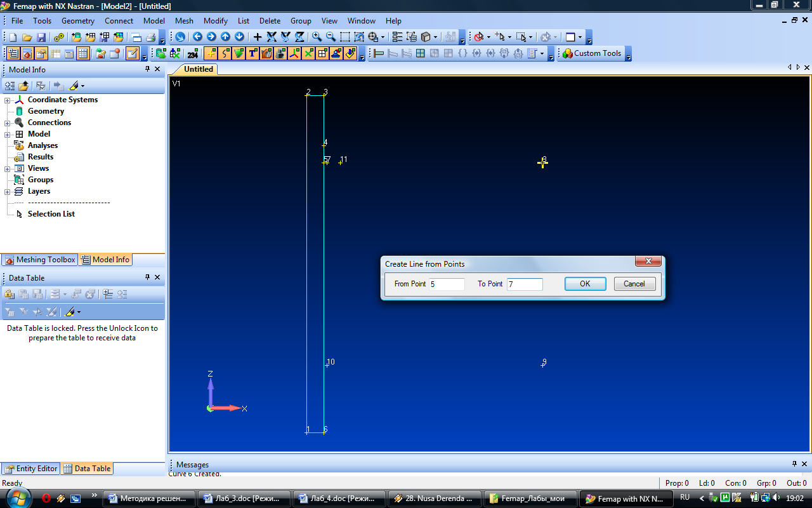
Task: Click the Open file folder icon
Action: tap(27, 37)
